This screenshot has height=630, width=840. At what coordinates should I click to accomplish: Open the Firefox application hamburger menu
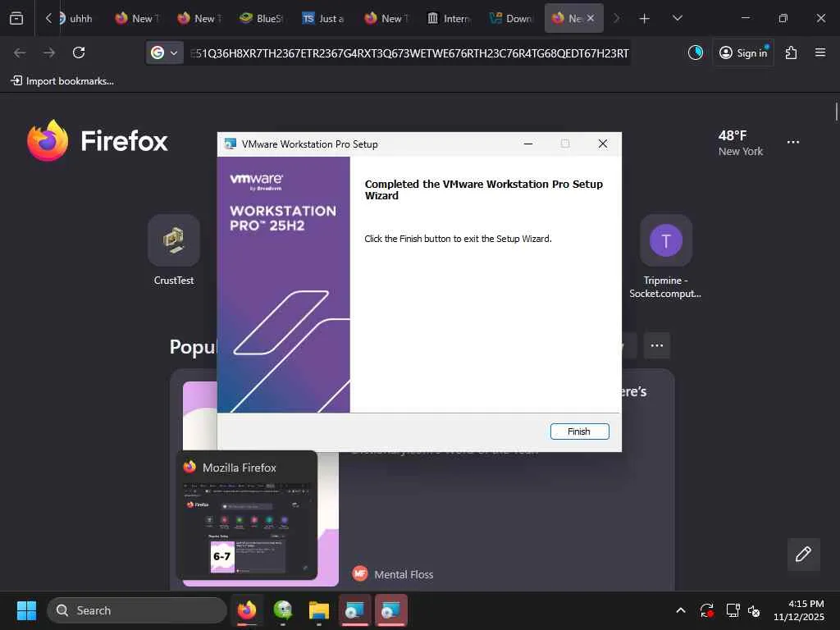click(x=820, y=52)
